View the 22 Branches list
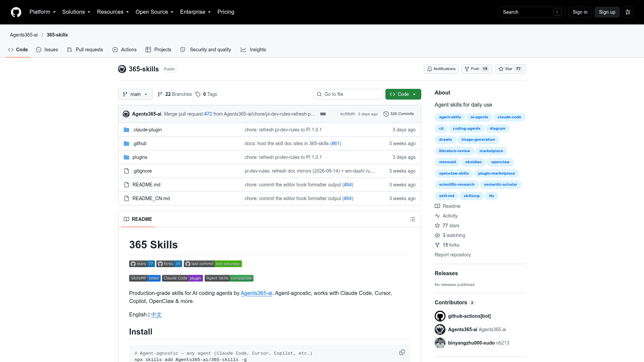The width and height of the screenshot is (644, 362). [x=175, y=94]
